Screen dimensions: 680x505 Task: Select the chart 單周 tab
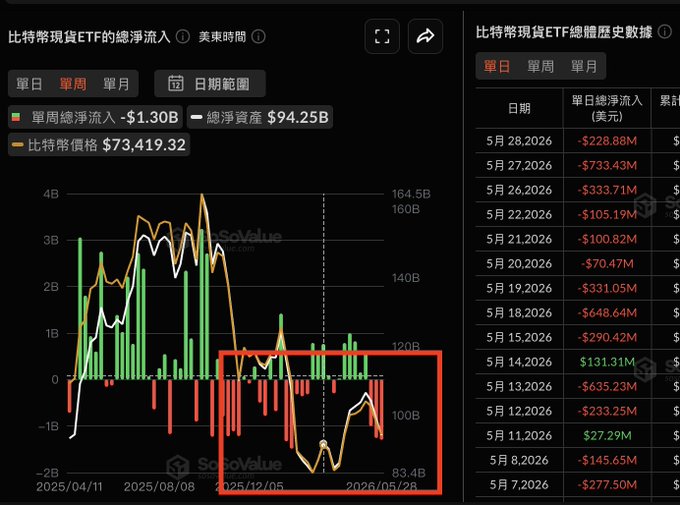72,84
